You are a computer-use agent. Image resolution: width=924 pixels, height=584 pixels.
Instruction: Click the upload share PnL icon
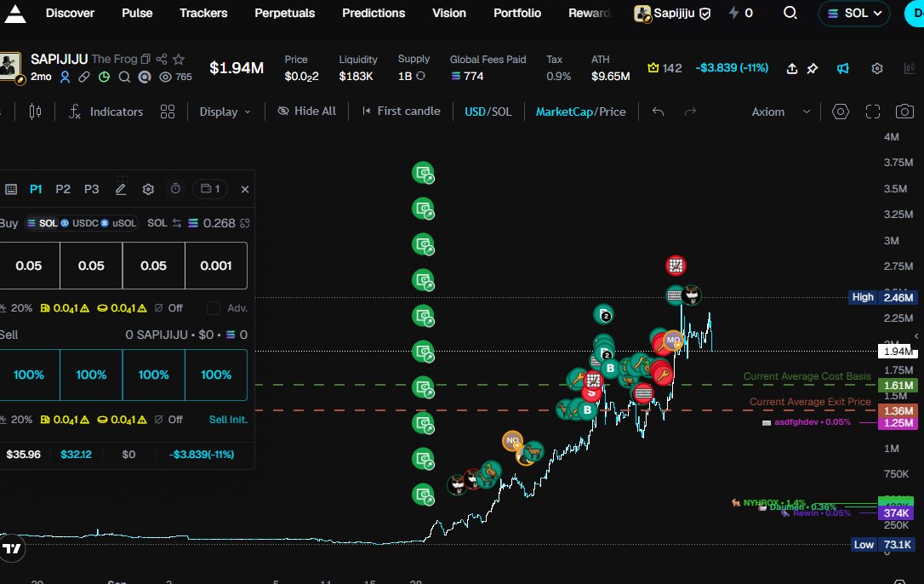pos(792,69)
